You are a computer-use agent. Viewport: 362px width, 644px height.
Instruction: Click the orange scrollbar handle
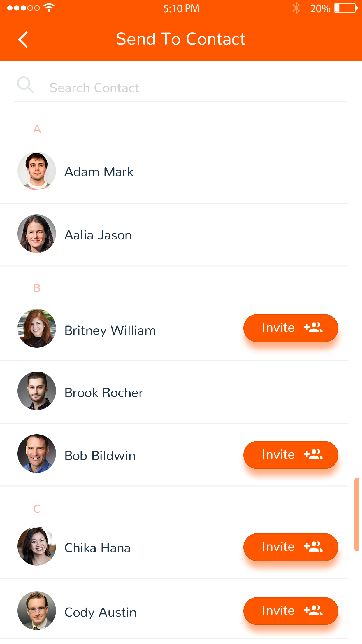point(357,514)
